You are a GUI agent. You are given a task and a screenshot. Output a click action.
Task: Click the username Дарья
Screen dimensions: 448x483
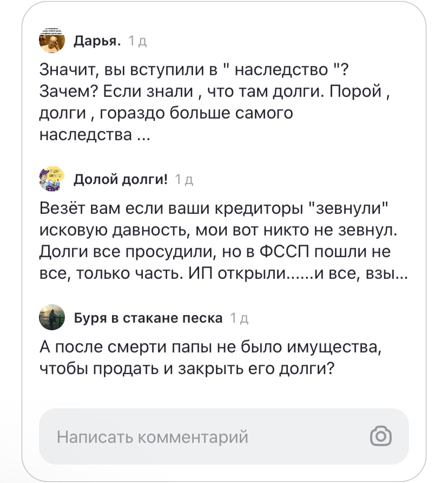pyautogui.click(x=95, y=41)
